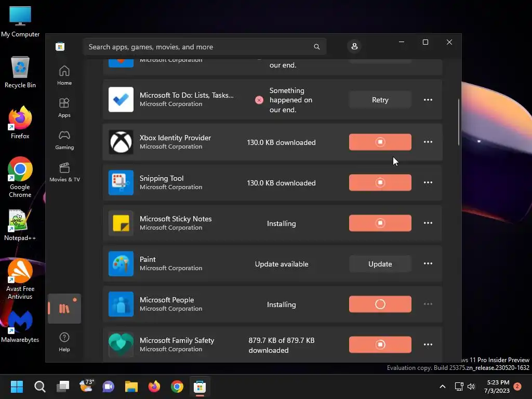Click Microsoft To Do app icon
This screenshot has width=532, height=399.
121,99
